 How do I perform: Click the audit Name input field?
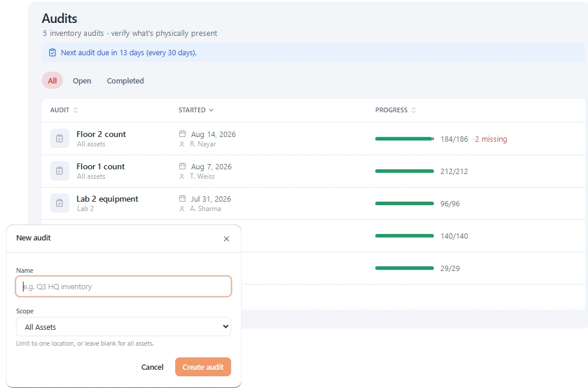click(123, 286)
